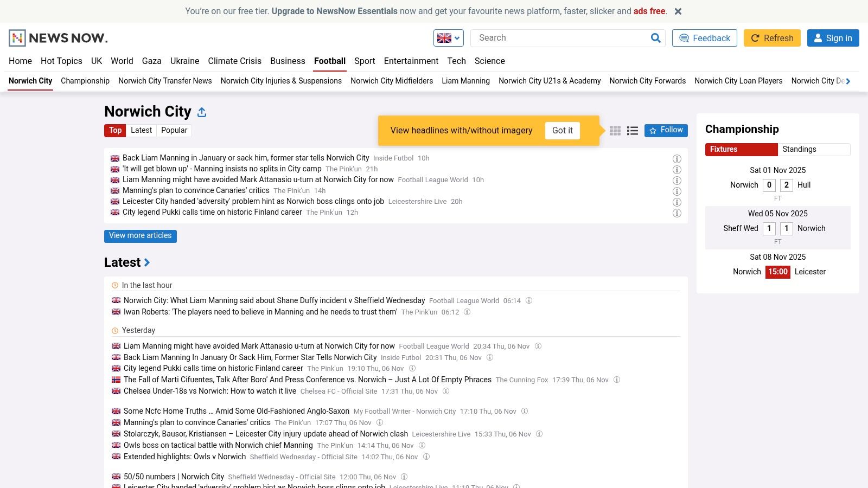The height and width of the screenshot is (488, 868).
Task: Click into the Search field
Action: [x=559, y=38]
